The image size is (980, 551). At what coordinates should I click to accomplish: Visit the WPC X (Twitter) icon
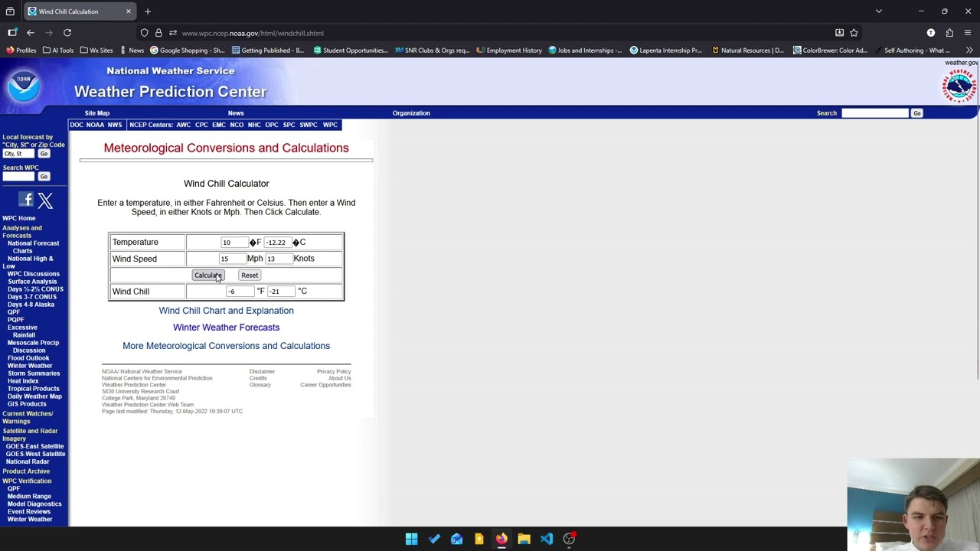pyautogui.click(x=45, y=201)
